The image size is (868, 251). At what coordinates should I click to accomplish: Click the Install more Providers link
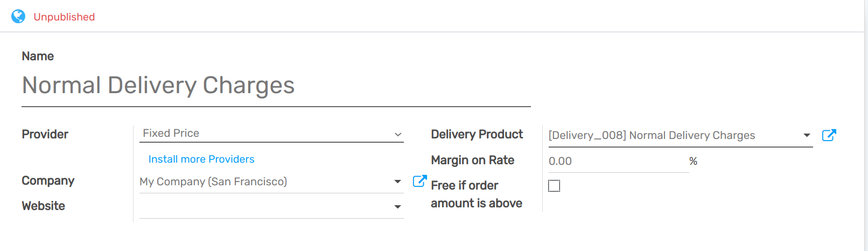point(201,159)
